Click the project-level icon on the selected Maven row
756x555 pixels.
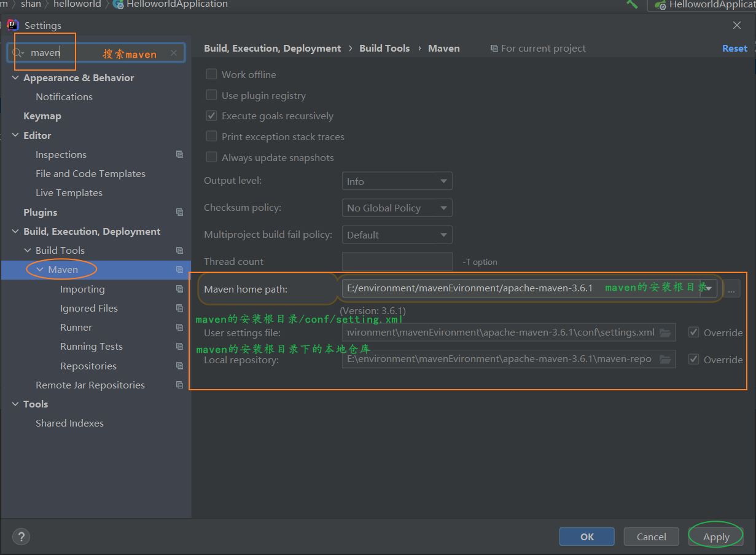(179, 269)
